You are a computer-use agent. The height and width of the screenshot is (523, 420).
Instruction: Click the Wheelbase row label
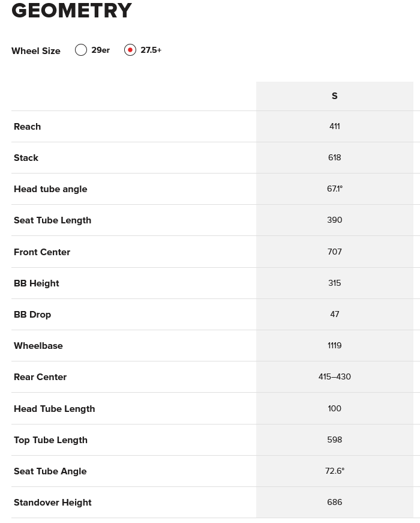(x=38, y=346)
